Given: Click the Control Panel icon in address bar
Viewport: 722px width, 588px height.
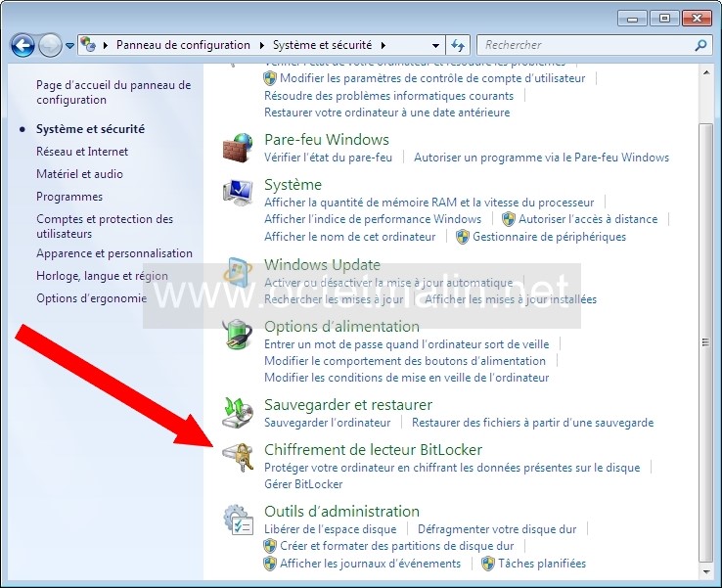Looking at the screenshot, I should click(x=87, y=45).
